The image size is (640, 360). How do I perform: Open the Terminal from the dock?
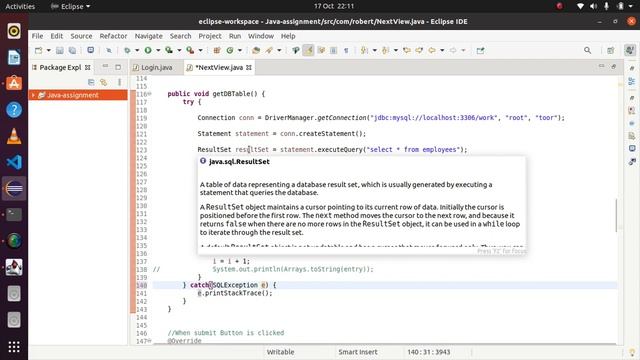tap(14, 215)
